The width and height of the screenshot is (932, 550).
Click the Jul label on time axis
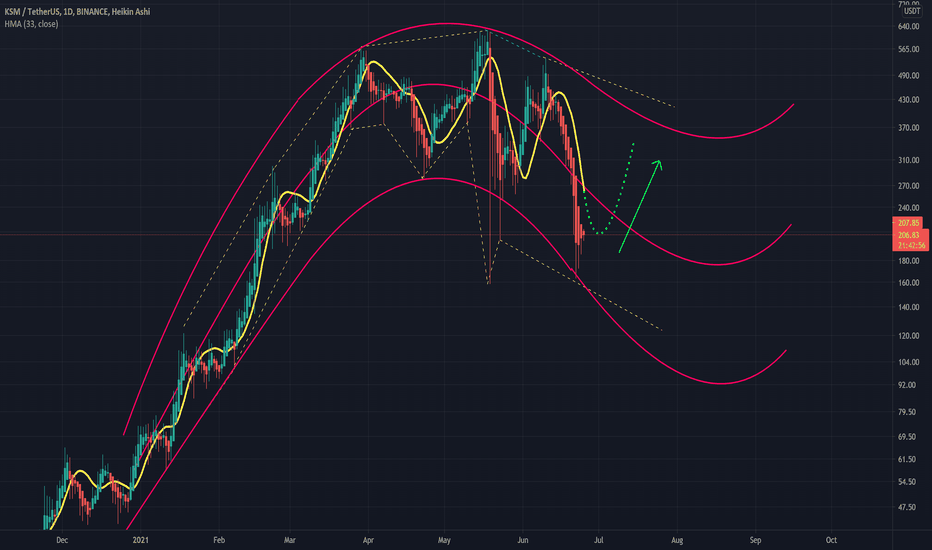click(599, 540)
